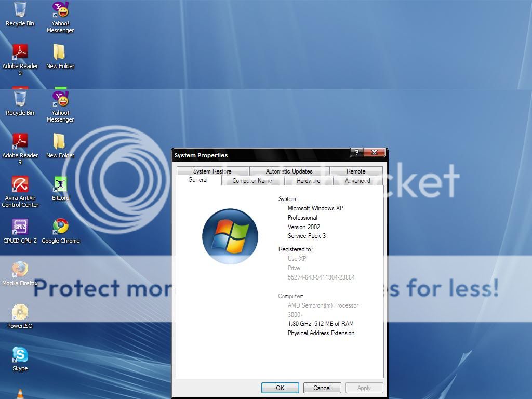This screenshot has width=532, height=399.
Task: Select the CPUID CPU-Z desktop shortcut
Action: coord(20,231)
